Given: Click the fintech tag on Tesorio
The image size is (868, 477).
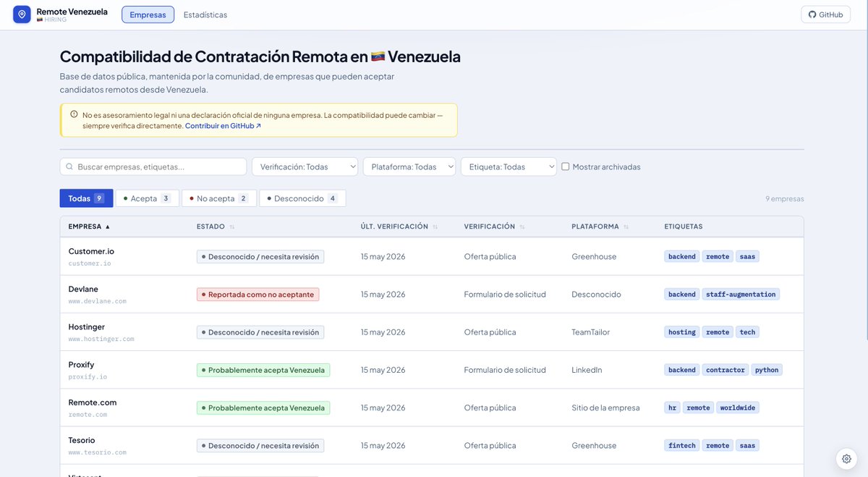Looking at the screenshot, I should tap(682, 446).
